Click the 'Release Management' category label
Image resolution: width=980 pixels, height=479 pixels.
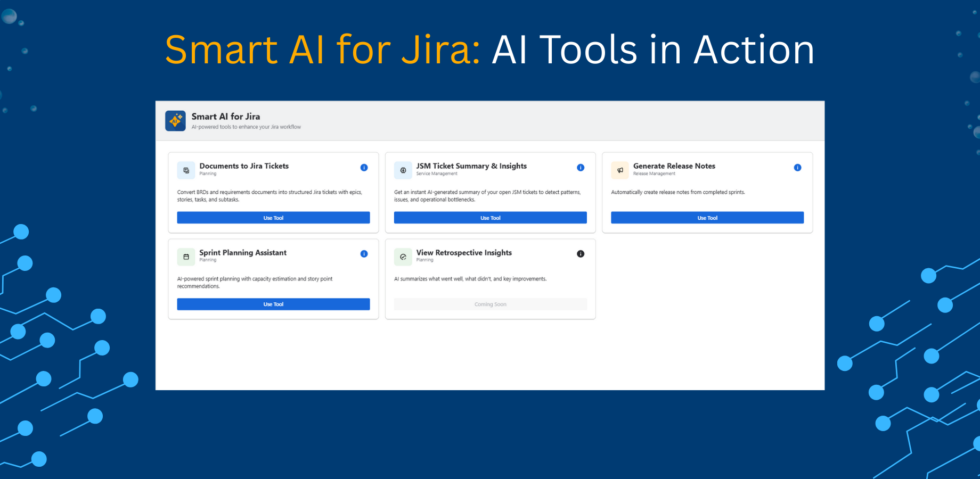654,174
